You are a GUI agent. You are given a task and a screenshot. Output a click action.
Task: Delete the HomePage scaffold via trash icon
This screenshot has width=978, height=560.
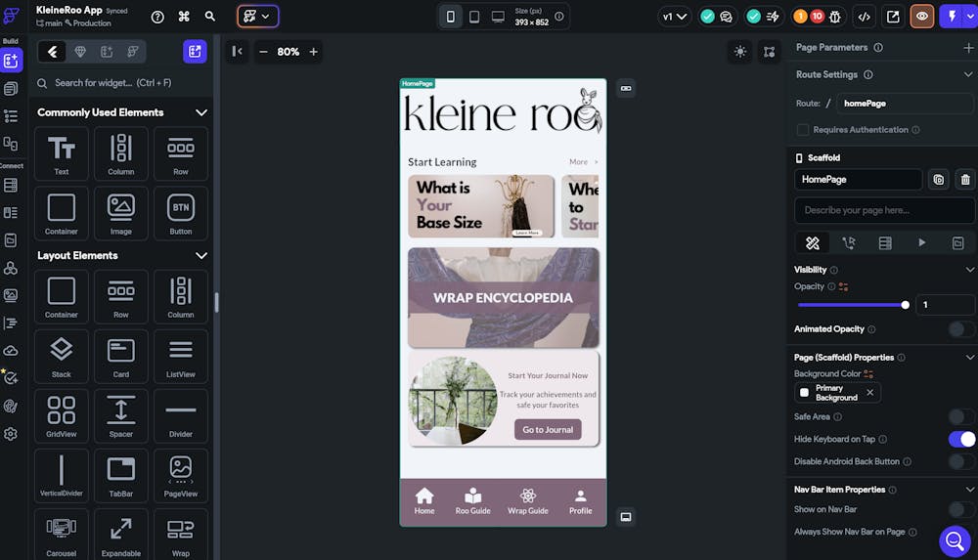pyautogui.click(x=965, y=180)
